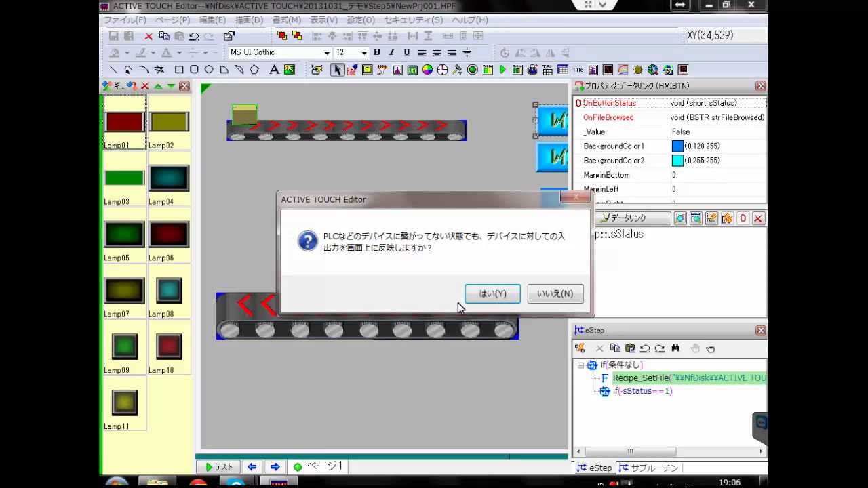The height and width of the screenshot is (488, 868).
Task: Click BackgroundColor2 cyan color swatch
Action: point(677,161)
